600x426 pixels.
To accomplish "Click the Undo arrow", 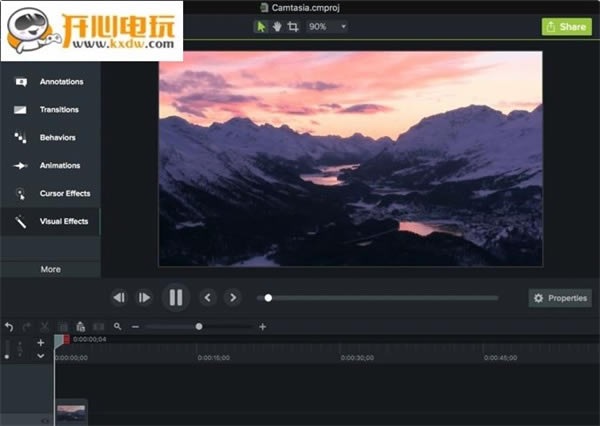I will click(9, 327).
